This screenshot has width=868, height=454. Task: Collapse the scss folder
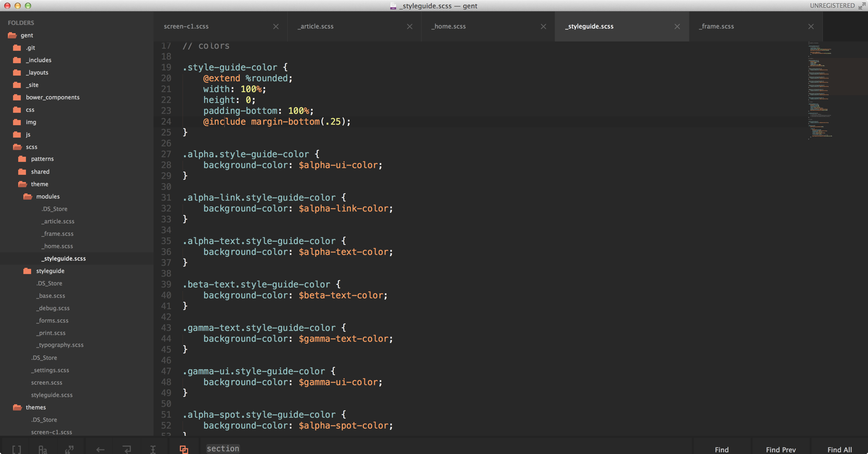pyautogui.click(x=17, y=147)
